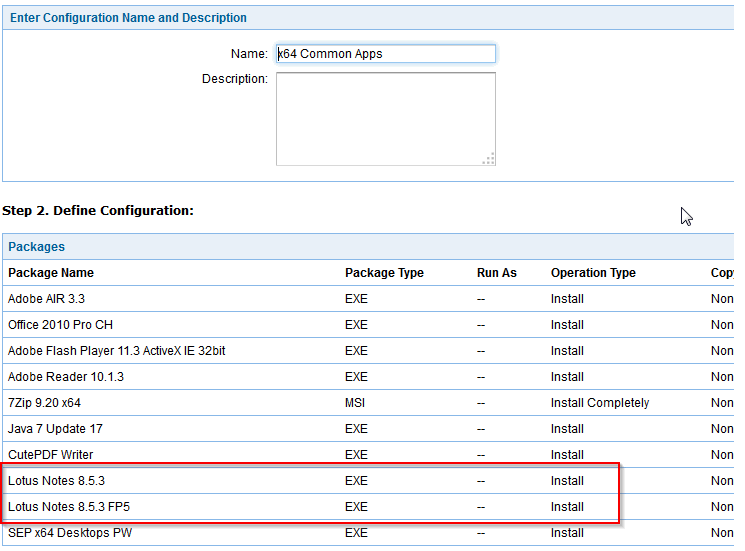Image resolution: width=745 pixels, height=551 pixels.
Task: Select the Adobe AIR 3.3 package name
Action: [47, 299]
